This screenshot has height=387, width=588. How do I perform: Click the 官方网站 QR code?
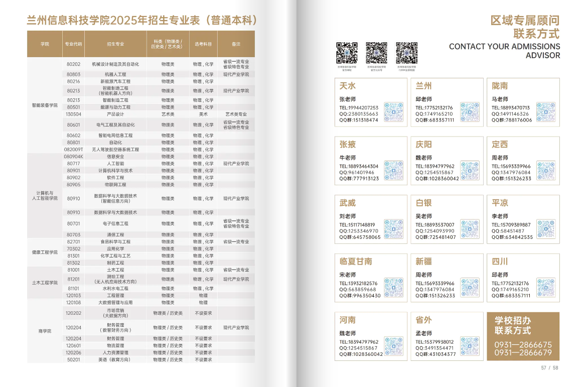[x=347, y=53]
